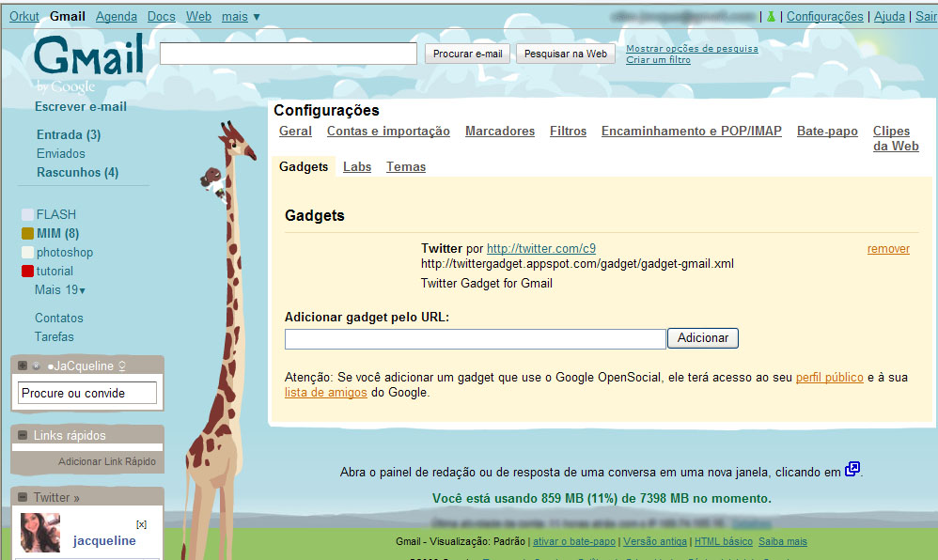The height and width of the screenshot is (560, 938).
Task: Click ativar o bate-papo link
Action: [574, 541]
